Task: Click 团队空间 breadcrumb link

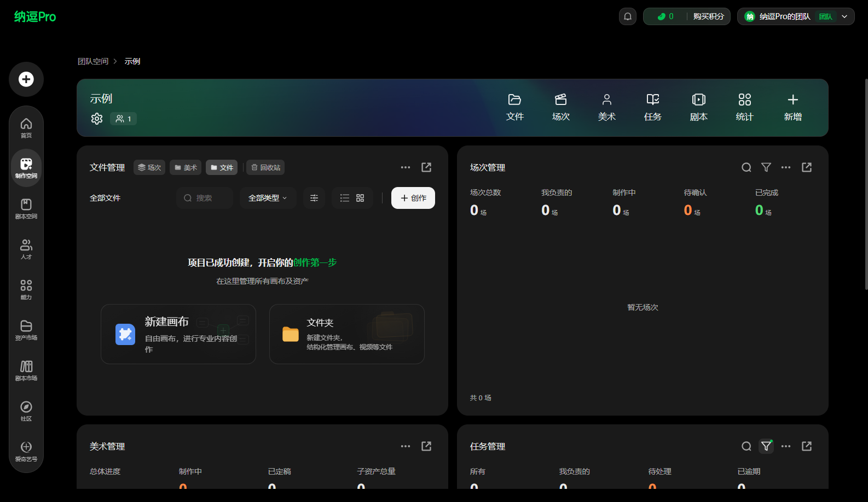Action: click(93, 61)
